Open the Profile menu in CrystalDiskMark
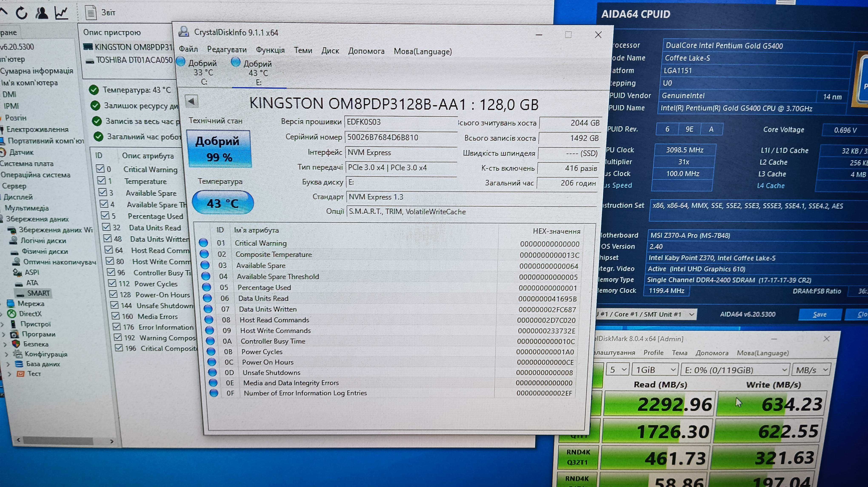868x487 pixels. pos(653,352)
